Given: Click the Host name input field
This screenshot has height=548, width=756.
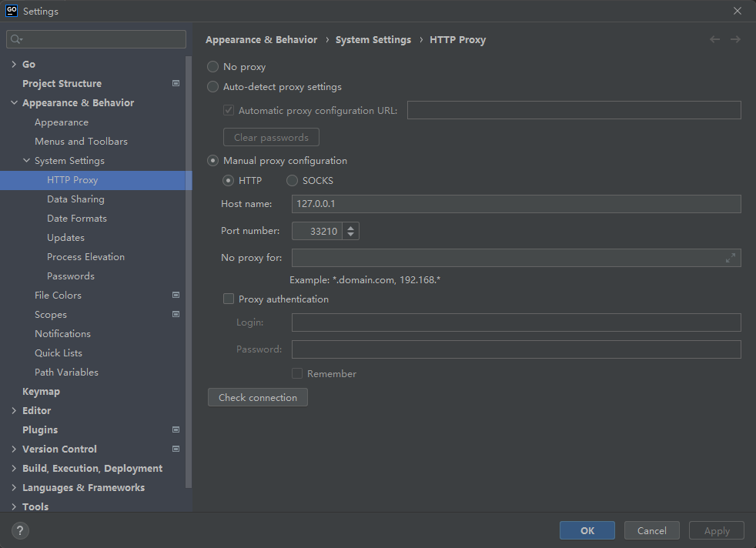Looking at the screenshot, I should (x=462, y=204).
